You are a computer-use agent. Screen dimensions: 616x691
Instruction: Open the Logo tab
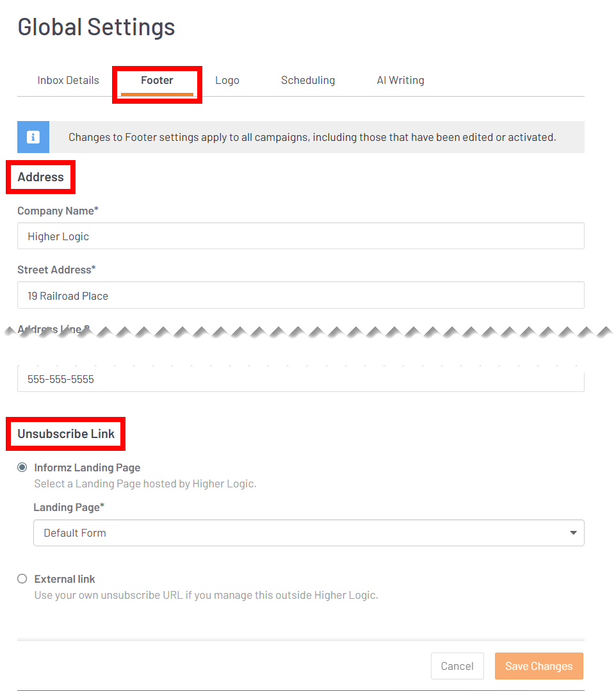(x=227, y=79)
